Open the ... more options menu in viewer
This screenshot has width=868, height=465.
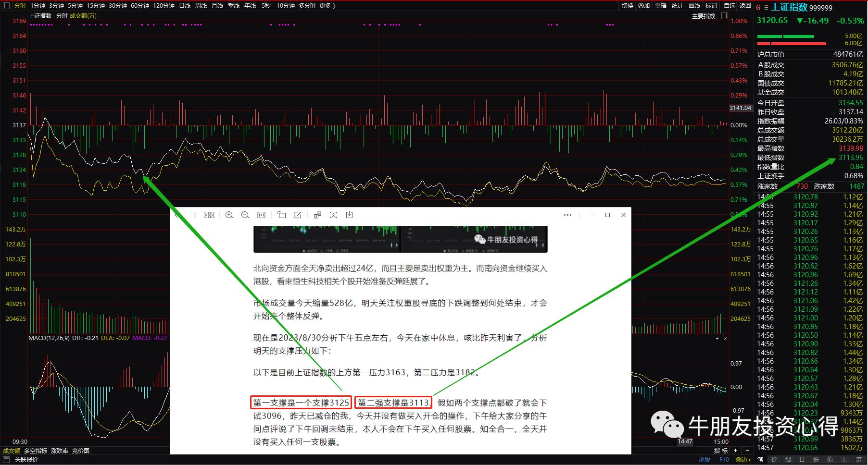(x=568, y=215)
